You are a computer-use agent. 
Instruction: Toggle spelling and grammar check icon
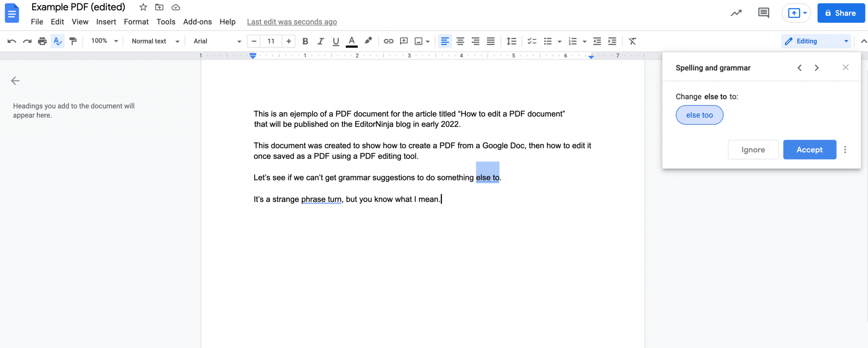(x=58, y=41)
